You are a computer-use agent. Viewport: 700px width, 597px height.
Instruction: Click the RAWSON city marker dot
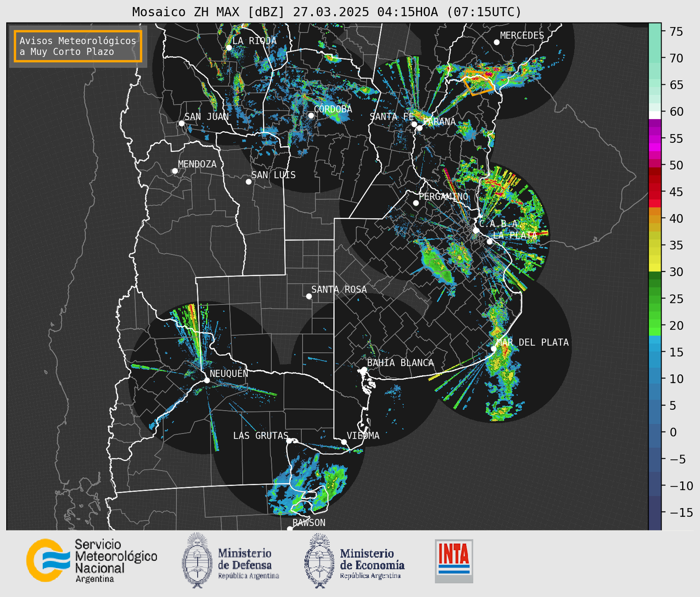290,529
